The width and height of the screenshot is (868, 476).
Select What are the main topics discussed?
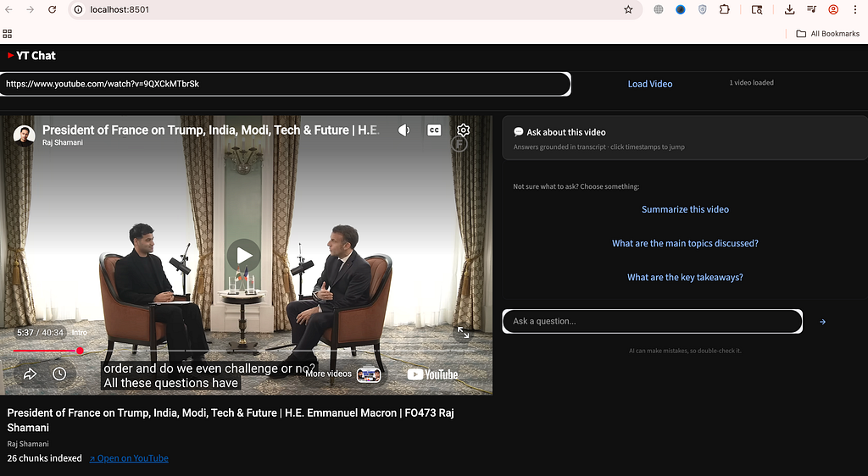[685, 243]
